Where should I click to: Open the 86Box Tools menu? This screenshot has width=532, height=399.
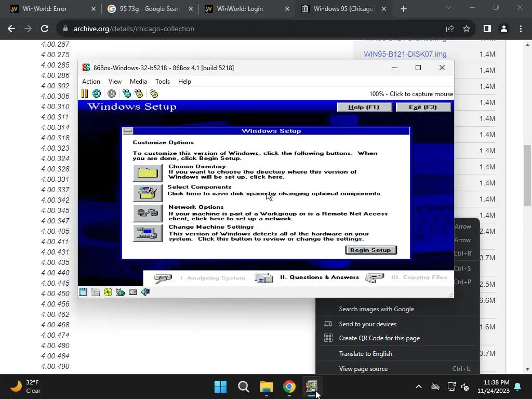(163, 82)
